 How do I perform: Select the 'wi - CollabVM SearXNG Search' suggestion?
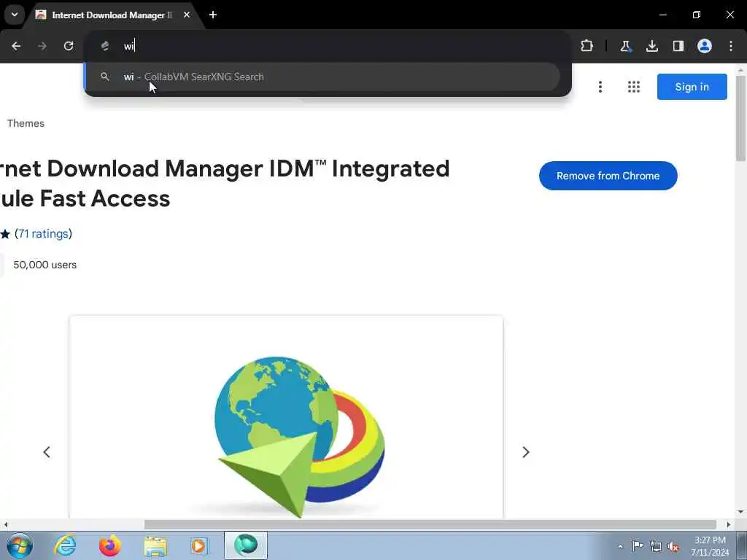(322, 77)
